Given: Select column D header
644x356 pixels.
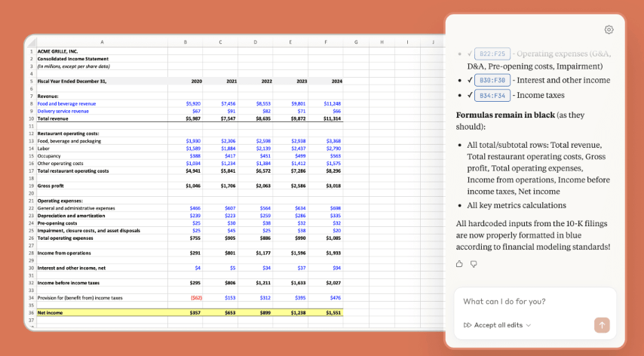Looking at the screenshot, I should pos(256,42).
